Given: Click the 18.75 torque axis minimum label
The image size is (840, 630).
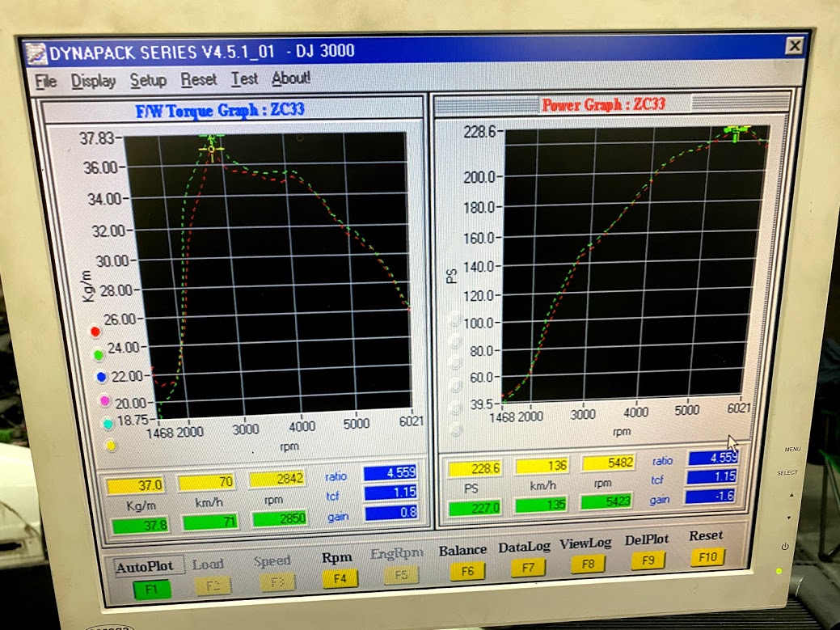Looking at the screenshot, I should pyautogui.click(x=132, y=421).
